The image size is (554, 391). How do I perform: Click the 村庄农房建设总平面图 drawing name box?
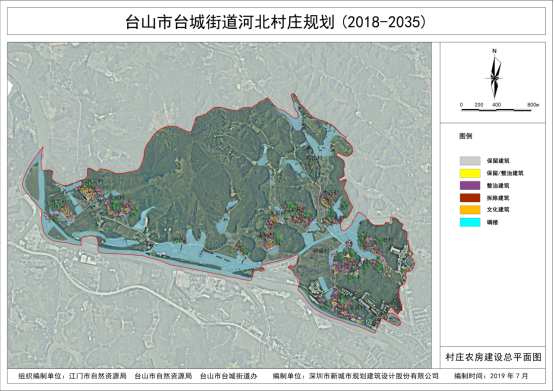coord(493,357)
